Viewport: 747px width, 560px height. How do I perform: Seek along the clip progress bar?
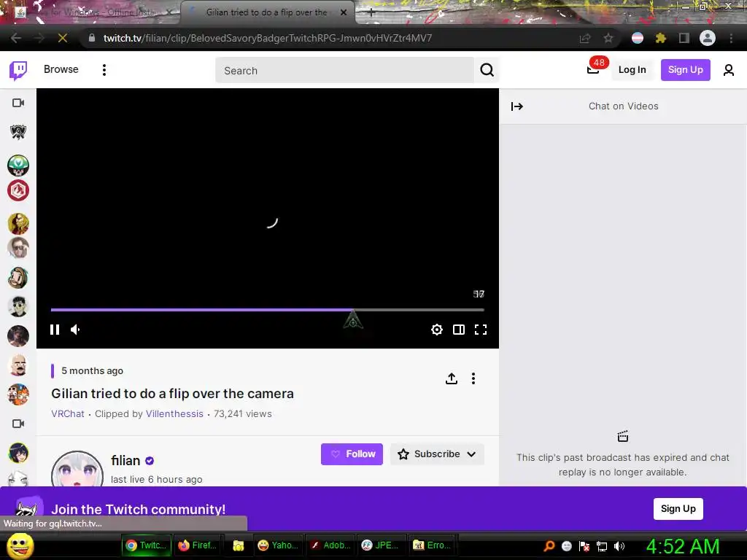click(267, 310)
